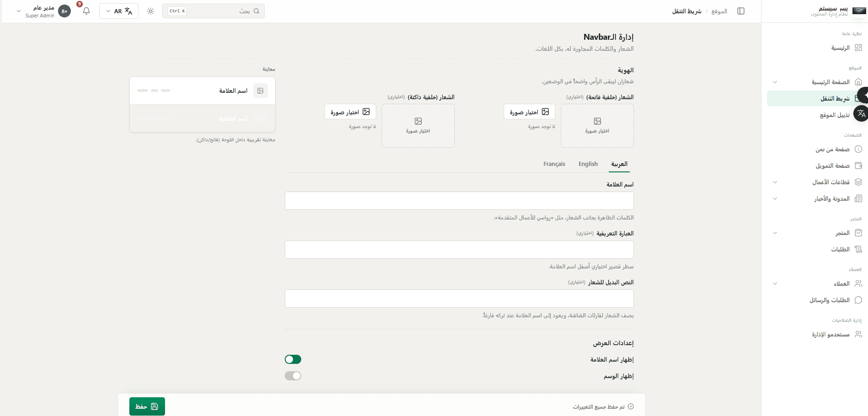Click the الموقع breadcrumb link
Viewport: 868px width, 416px height.
pyautogui.click(x=719, y=11)
